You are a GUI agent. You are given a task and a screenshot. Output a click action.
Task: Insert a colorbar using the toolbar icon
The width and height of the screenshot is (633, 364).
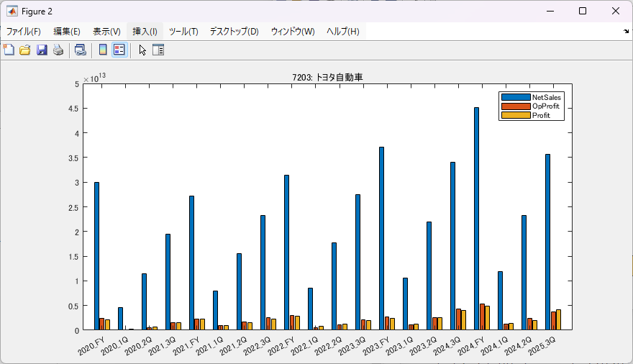[x=103, y=50]
